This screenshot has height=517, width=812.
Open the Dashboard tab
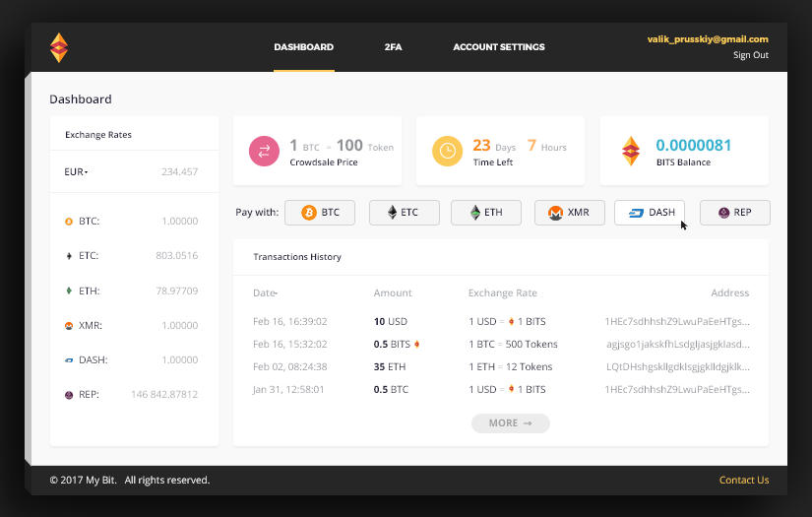[x=303, y=47]
